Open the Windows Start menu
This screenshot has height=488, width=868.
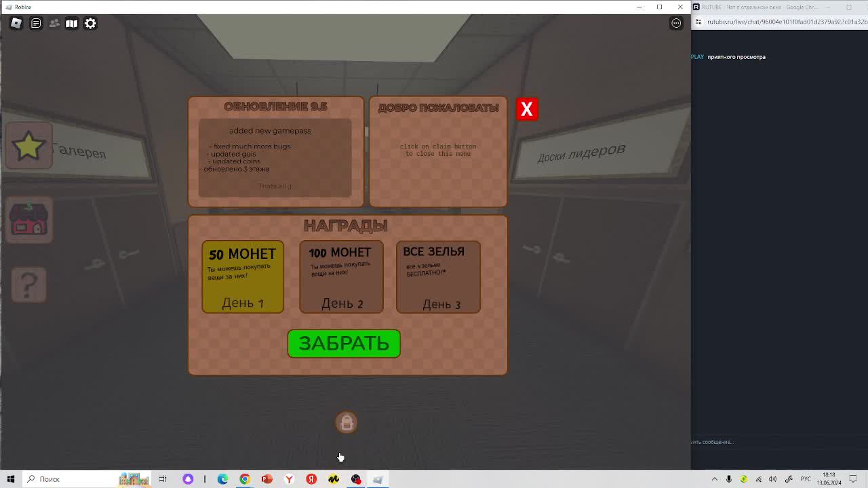click(x=11, y=479)
